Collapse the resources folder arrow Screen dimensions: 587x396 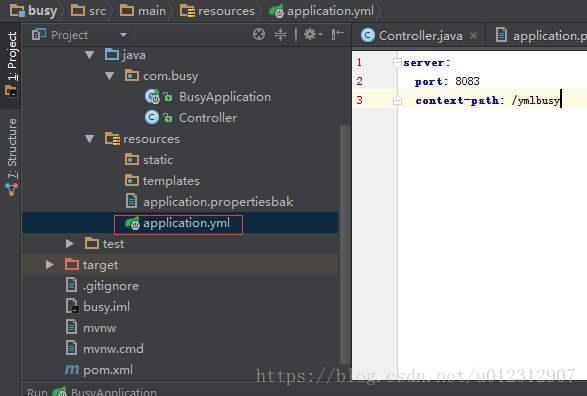pyautogui.click(x=89, y=139)
